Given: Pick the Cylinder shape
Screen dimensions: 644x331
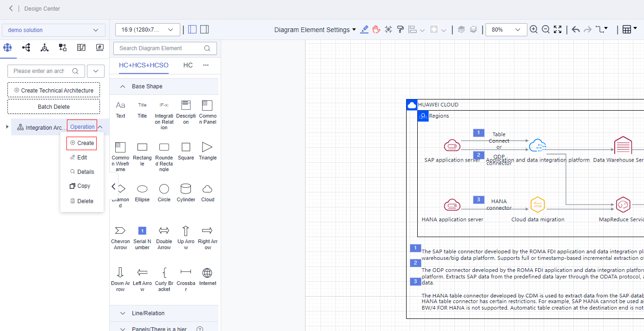Looking at the screenshot, I should click(x=186, y=193).
